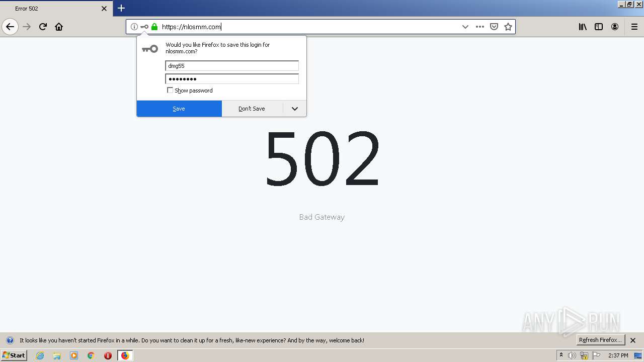The image size is (644, 362).
Task: Open Windows Explorer folder icon in taskbar
Action: pyautogui.click(x=57, y=355)
